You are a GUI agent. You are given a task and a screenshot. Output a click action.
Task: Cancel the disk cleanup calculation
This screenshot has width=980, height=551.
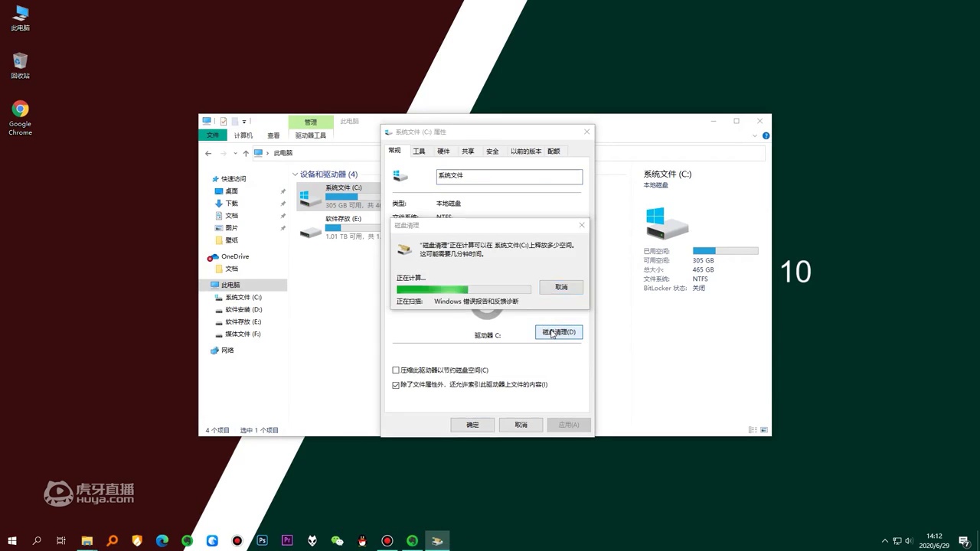(561, 287)
